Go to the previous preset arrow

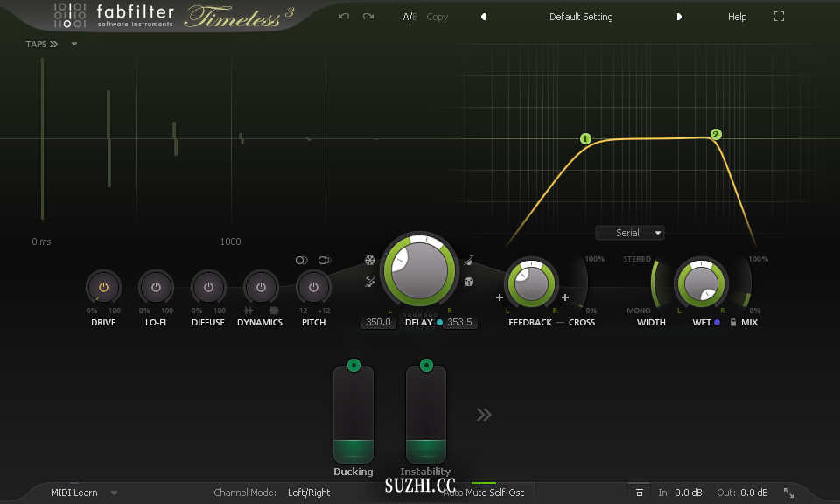point(484,17)
